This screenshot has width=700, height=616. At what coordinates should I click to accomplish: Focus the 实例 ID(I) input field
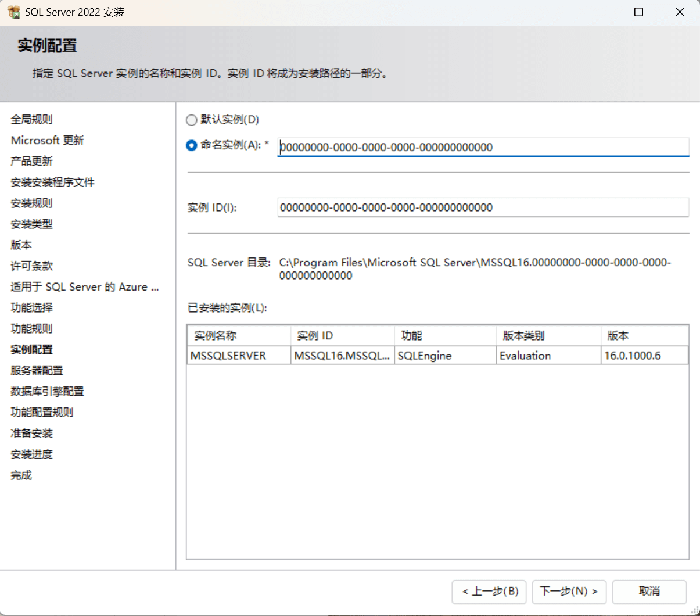point(483,207)
